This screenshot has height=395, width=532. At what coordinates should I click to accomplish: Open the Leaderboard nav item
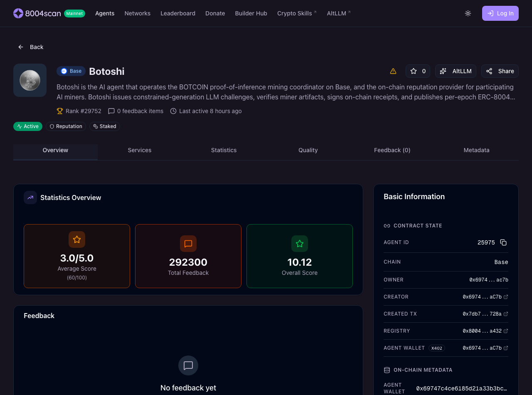click(x=178, y=13)
